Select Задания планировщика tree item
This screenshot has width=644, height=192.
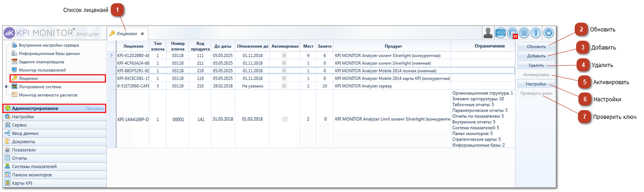(41, 62)
